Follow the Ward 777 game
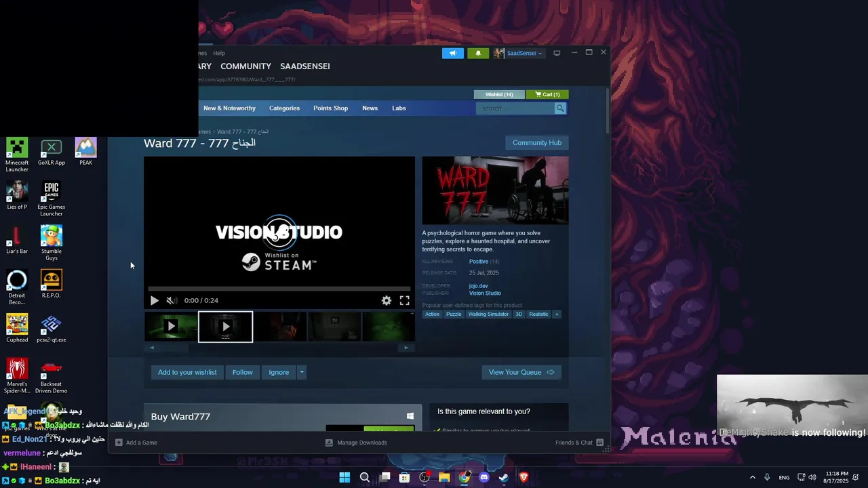The image size is (868, 488). [x=242, y=372]
